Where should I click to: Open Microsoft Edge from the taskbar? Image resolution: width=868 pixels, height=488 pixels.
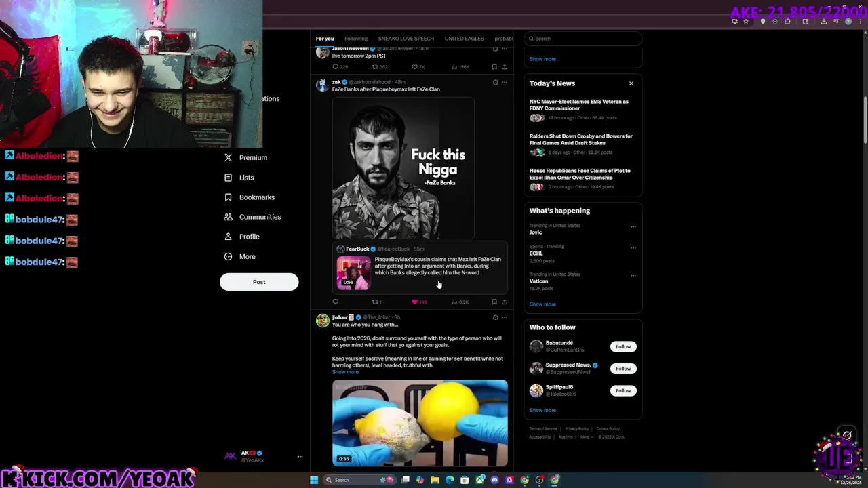coord(450,480)
